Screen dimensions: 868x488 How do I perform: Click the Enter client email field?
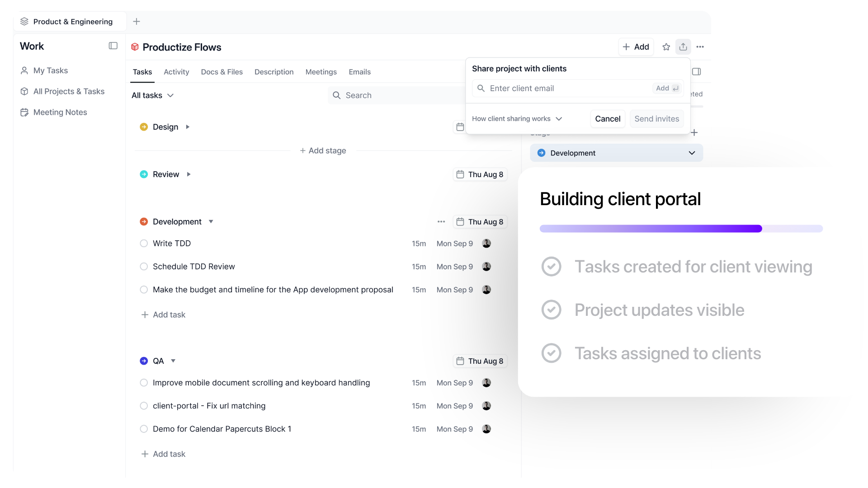[x=567, y=89]
